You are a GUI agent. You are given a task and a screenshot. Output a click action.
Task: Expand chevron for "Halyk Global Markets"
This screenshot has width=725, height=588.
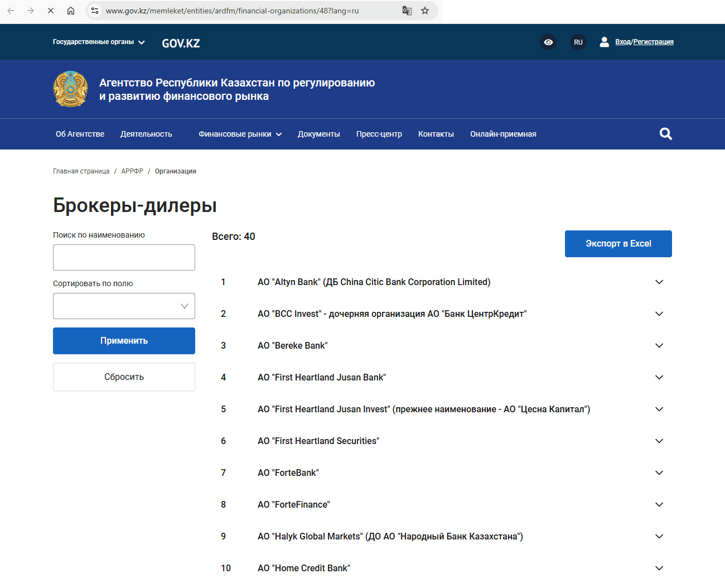point(659,536)
